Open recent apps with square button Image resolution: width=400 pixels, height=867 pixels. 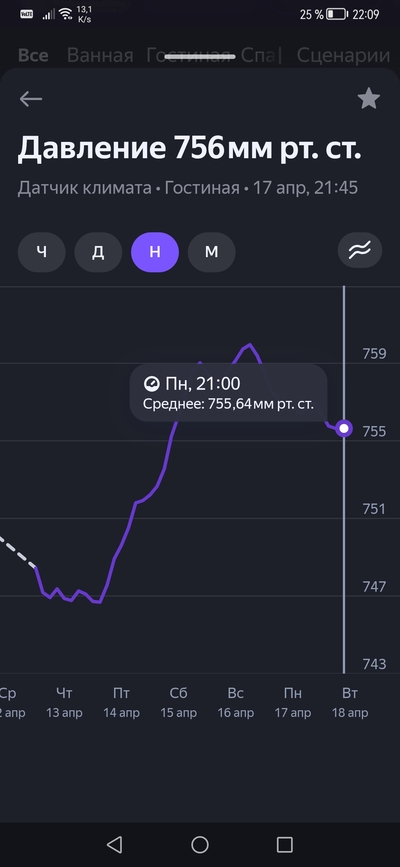[x=284, y=844]
